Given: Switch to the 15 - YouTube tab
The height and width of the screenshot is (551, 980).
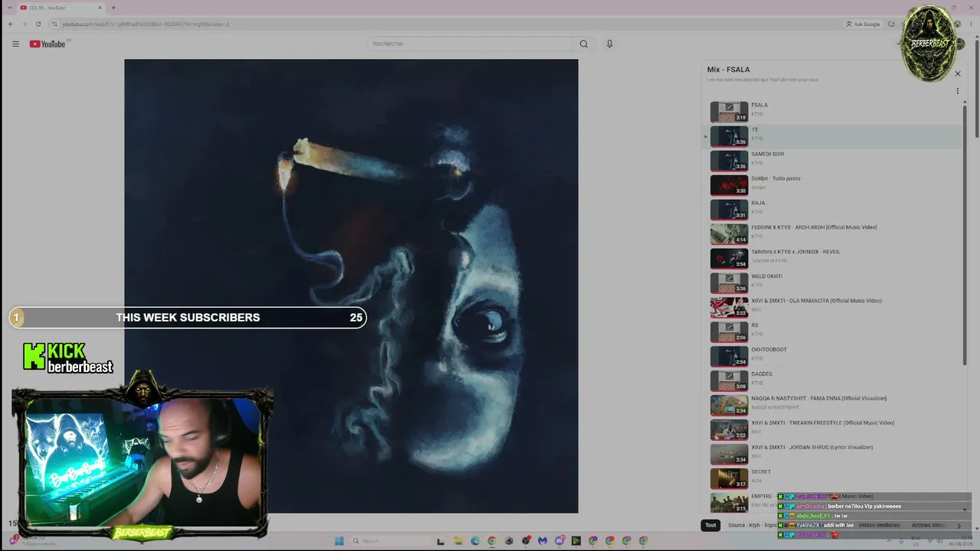Looking at the screenshot, I should pos(61,8).
